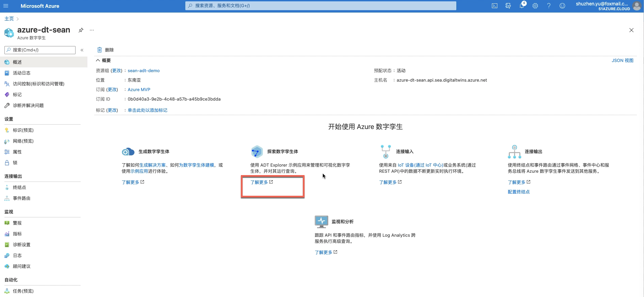
Task: Click the 终结点 icon in sidebar
Action: click(7, 187)
